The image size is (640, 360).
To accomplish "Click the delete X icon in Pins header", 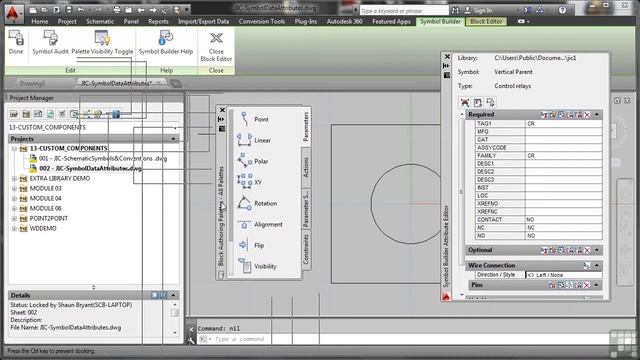I will click(x=587, y=285).
